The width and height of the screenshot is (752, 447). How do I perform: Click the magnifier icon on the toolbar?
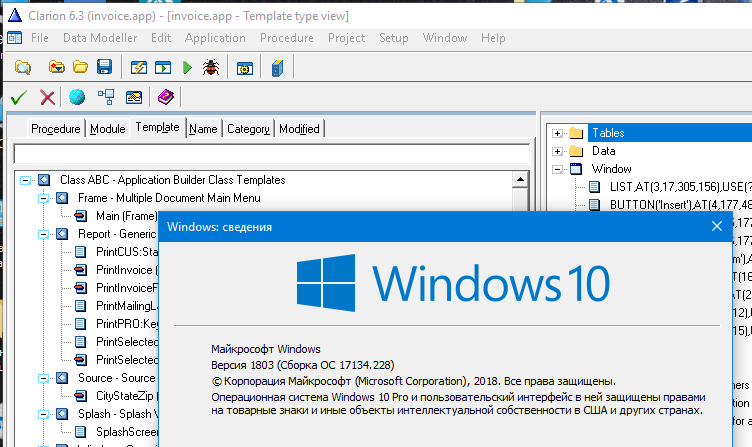22,68
